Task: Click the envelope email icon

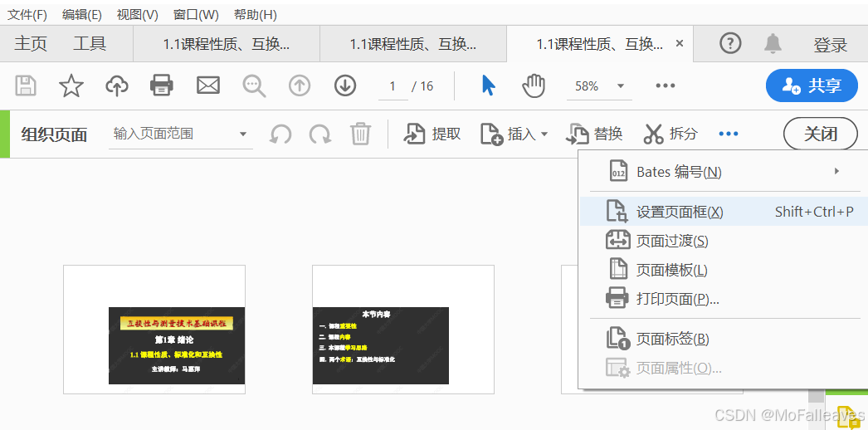Action: 208,86
